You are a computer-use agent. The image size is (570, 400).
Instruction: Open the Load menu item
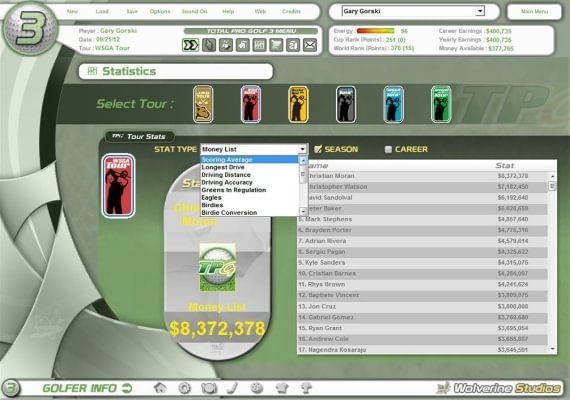click(102, 12)
